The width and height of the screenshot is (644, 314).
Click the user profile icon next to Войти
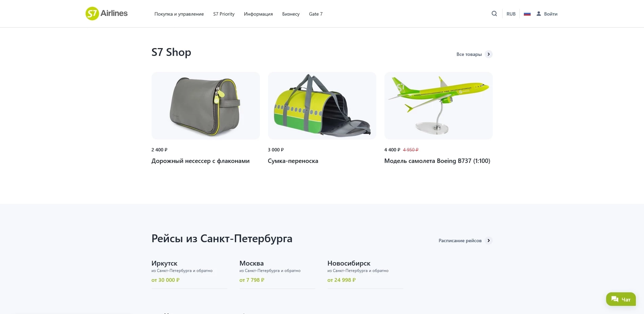[x=538, y=14]
